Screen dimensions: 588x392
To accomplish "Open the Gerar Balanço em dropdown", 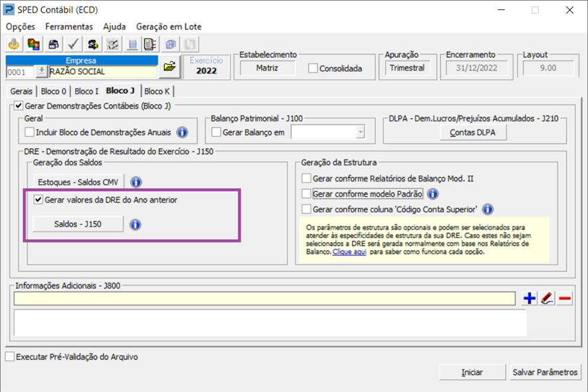I will tap(360, 133).
